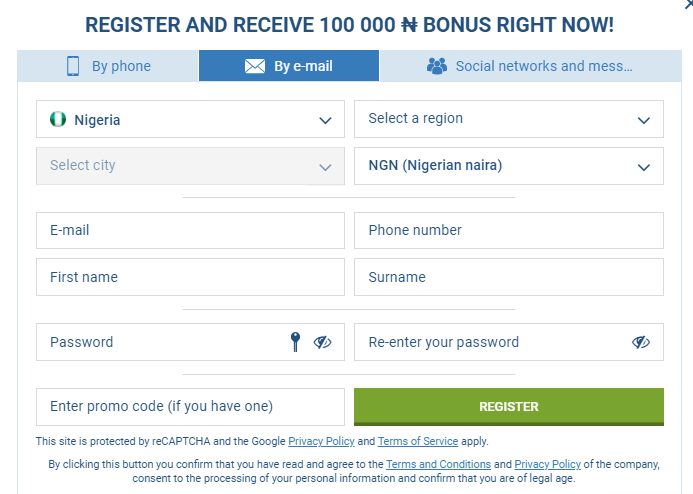693x494 pixels.
Task: Focus the E-mail input field
Action: point(190,231)
